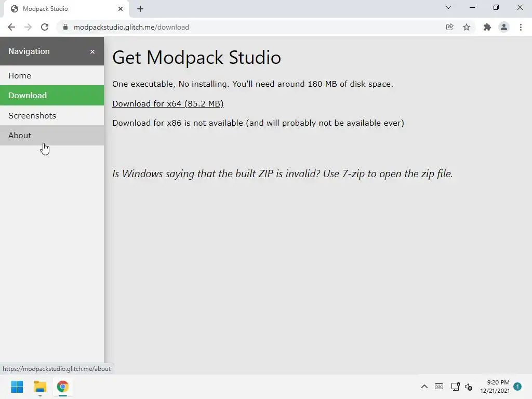Open a new tab with the plus button
Image resolution: width=532 pixels, height=399 pixels.
(140, 9)
